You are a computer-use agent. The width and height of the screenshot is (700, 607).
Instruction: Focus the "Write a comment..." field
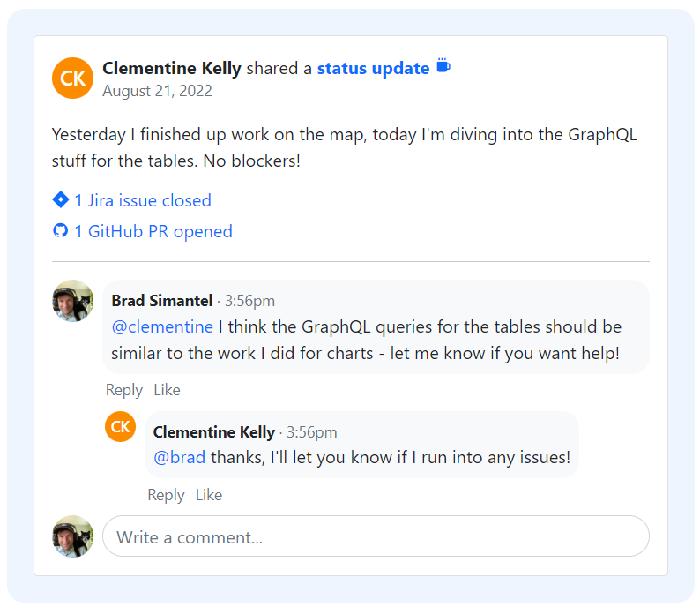click(376, 536)
